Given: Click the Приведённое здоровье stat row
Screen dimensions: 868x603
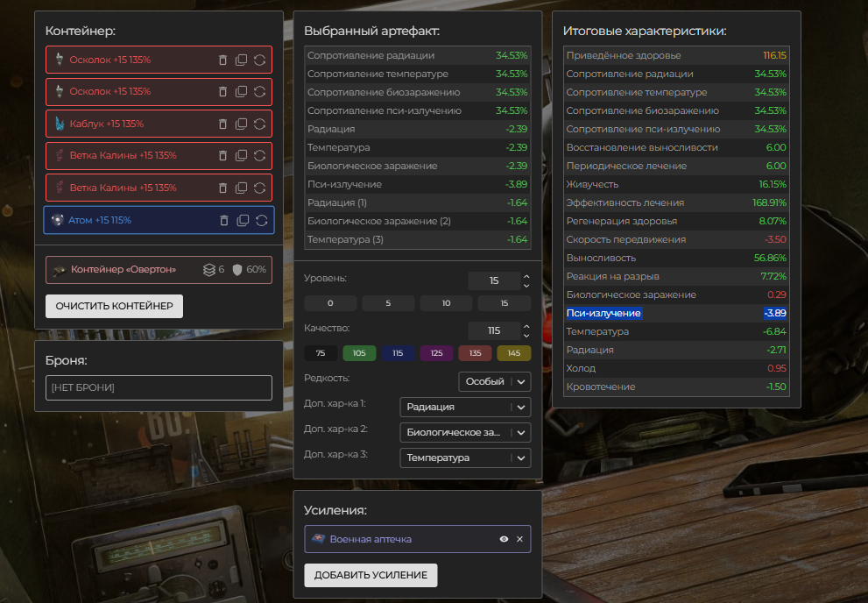Looking at the screenshot, I should point(676,55).
